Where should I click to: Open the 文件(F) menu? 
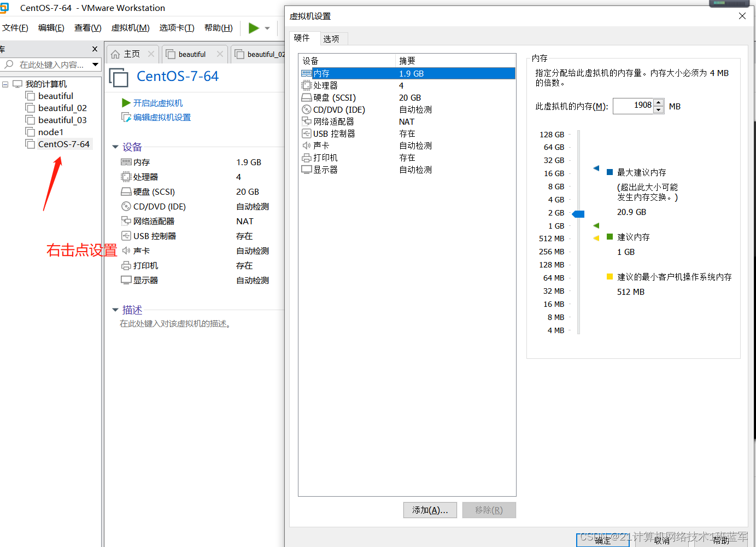(15, 28)
